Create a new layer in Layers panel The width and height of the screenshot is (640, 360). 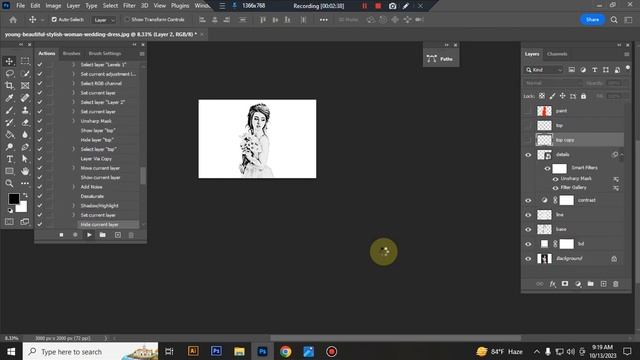pos(603,284)
